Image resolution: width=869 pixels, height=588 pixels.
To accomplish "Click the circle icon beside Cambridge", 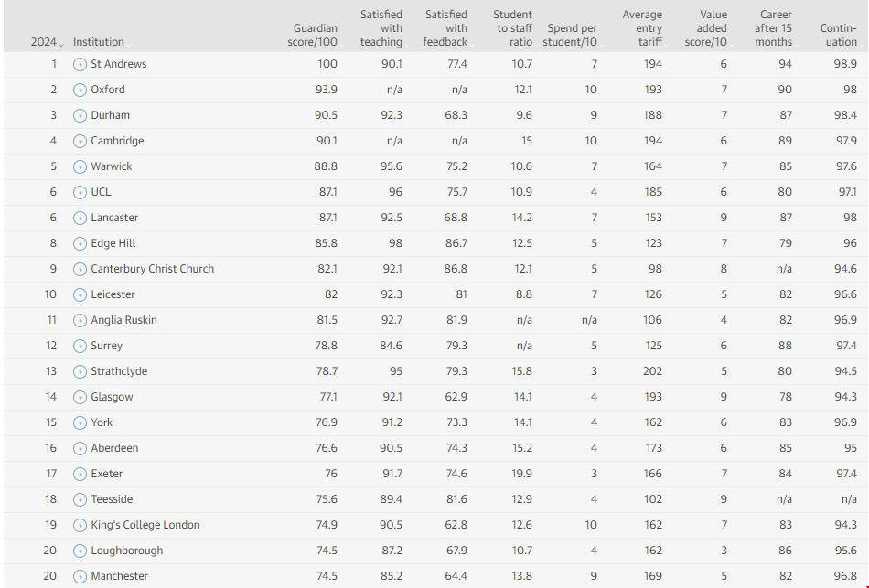I will tap(80, 141).
